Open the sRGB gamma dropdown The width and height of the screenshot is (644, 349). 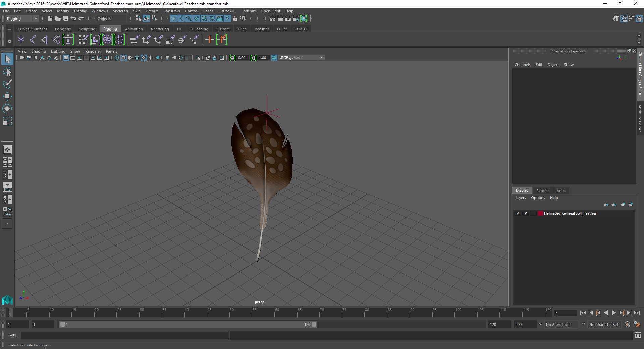pyautogui.click(x=301, y=58)
